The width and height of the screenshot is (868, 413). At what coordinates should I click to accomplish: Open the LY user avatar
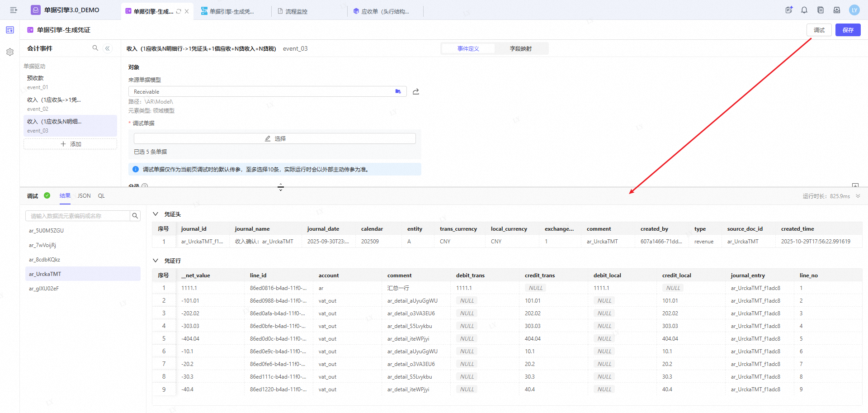coord(854,10)
